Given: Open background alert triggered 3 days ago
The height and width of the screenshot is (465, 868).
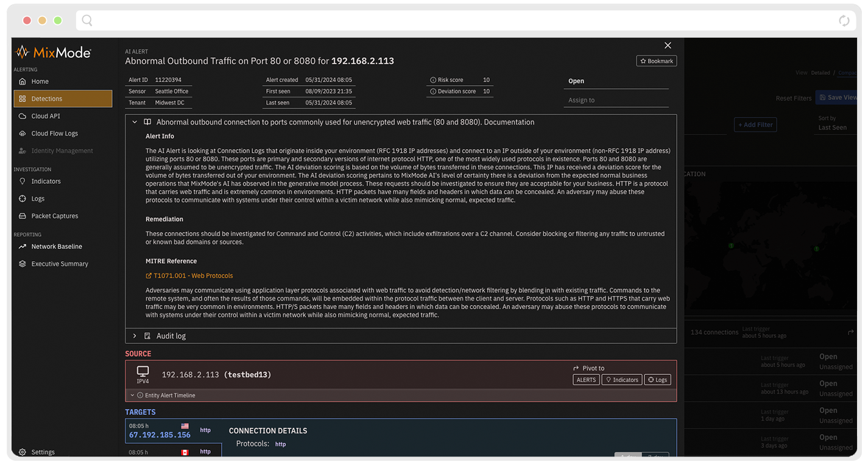Looking at the screenshot, I should [771, 442].
